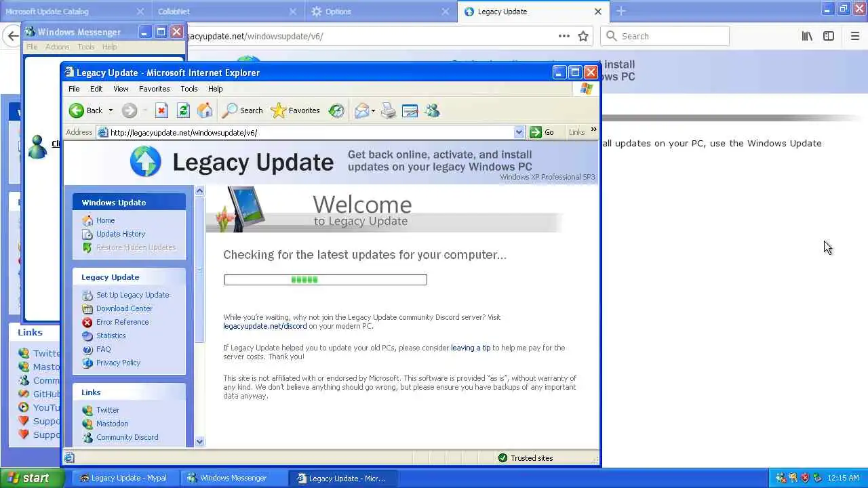Click the Legacy Update logo icon
The image size is (868, 488).
tap(145, 162)
